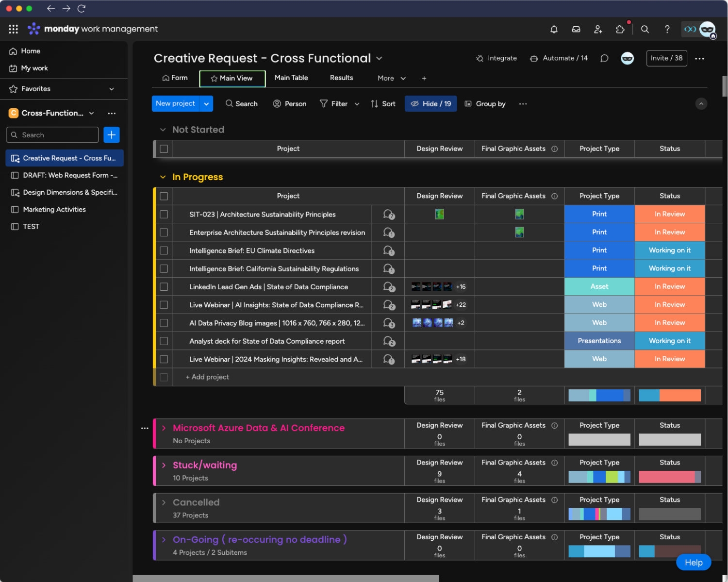
Task: Open the apps grid switcher icon
Action: [14, 29]
